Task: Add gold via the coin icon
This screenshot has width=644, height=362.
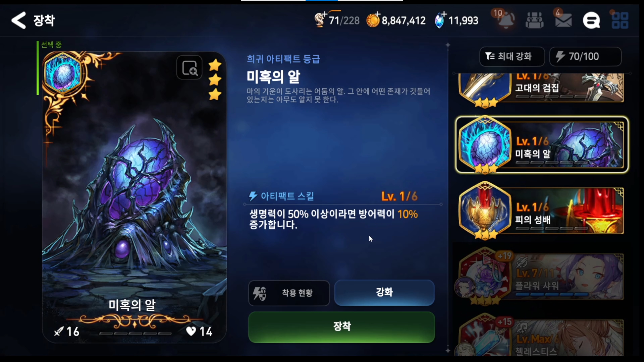Action: click(373, 20)
